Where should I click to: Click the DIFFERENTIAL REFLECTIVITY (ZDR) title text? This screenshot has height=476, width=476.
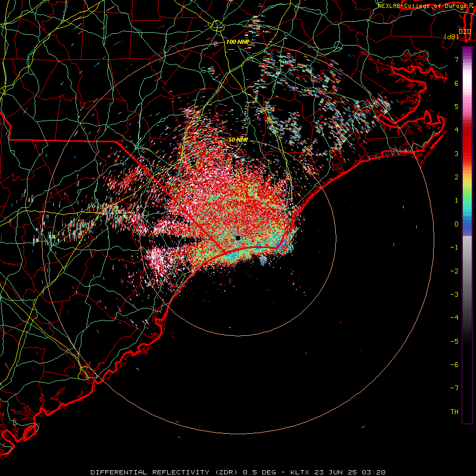(166, 472)
